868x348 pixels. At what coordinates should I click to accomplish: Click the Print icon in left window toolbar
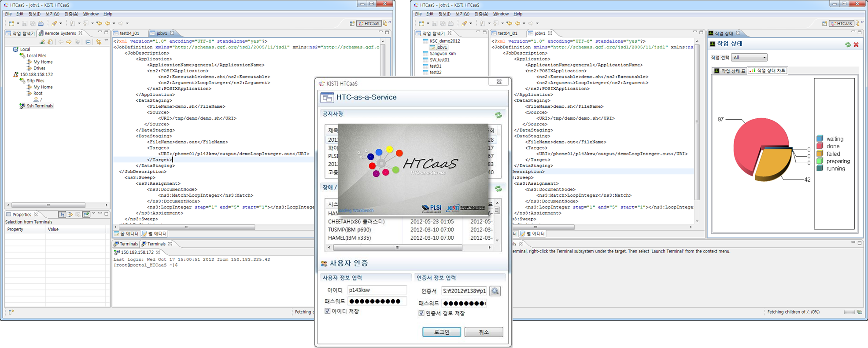pos(41,23)
